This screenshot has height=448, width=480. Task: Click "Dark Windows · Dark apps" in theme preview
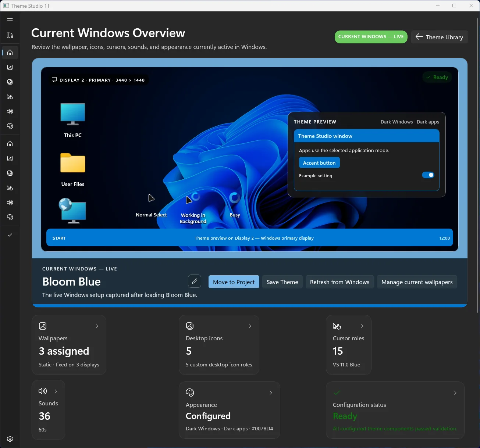pyautogui.click(x=410, y=122)
